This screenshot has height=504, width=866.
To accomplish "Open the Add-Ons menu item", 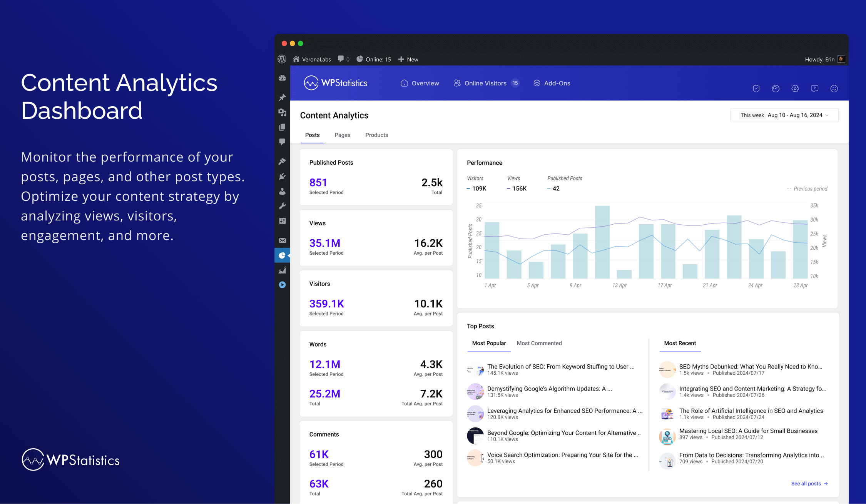I will 552,83.
